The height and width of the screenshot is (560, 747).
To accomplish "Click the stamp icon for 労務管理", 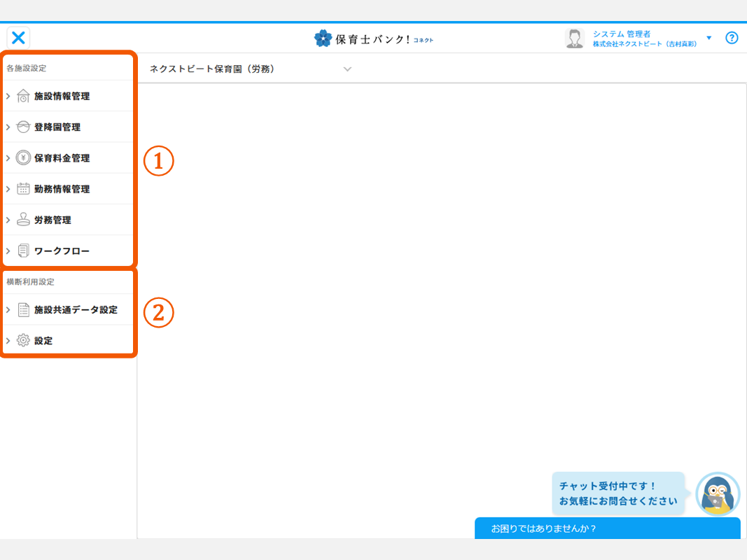I will pos(23,220).
